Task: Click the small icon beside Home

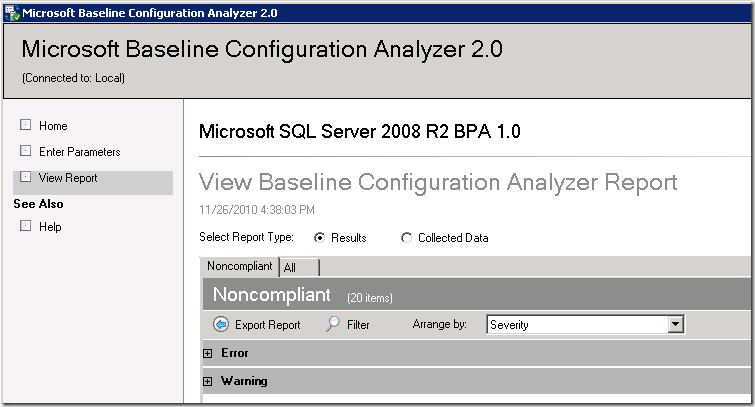Action: coord(26,126)
